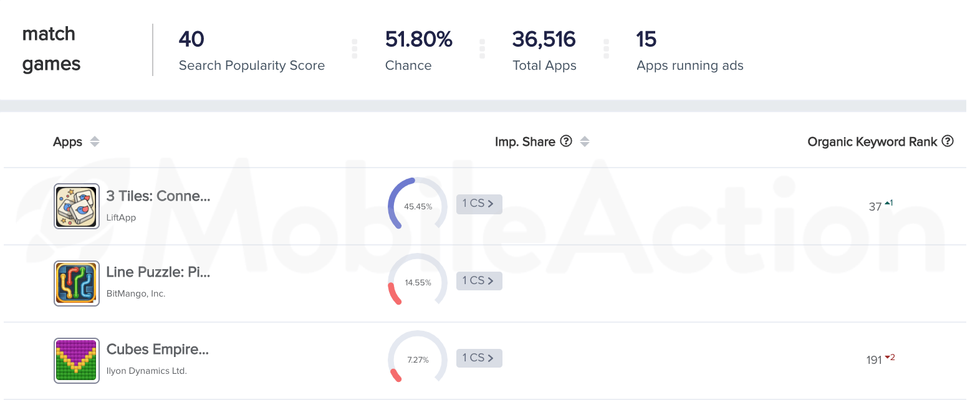Screen dimensions: 980x400
Task: Click the Imp. Share help icon
Action: tap(566, 141)
